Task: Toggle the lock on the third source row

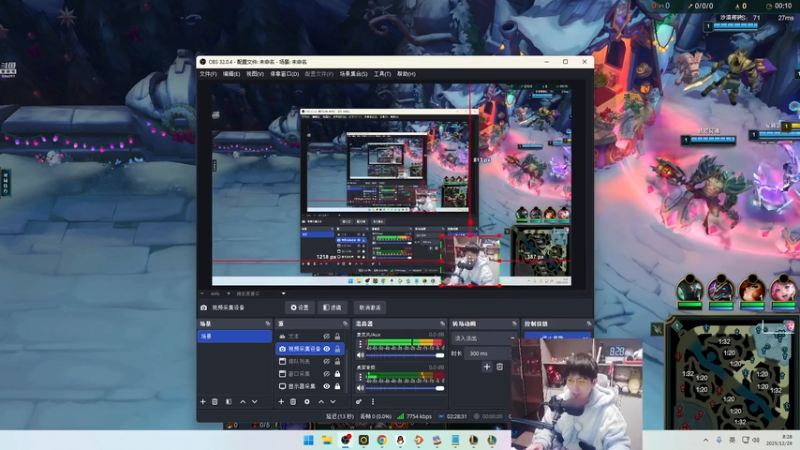Action: click(337, 361)
